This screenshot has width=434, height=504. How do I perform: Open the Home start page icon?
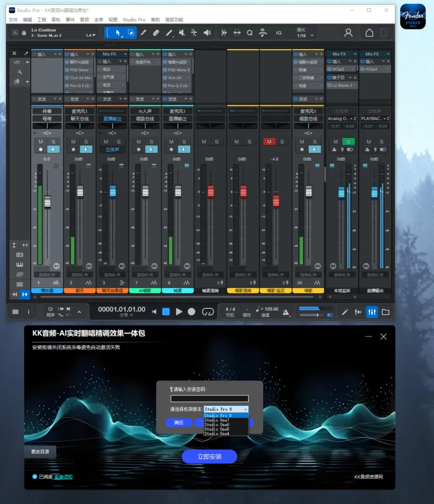click(x=369, y=33)
